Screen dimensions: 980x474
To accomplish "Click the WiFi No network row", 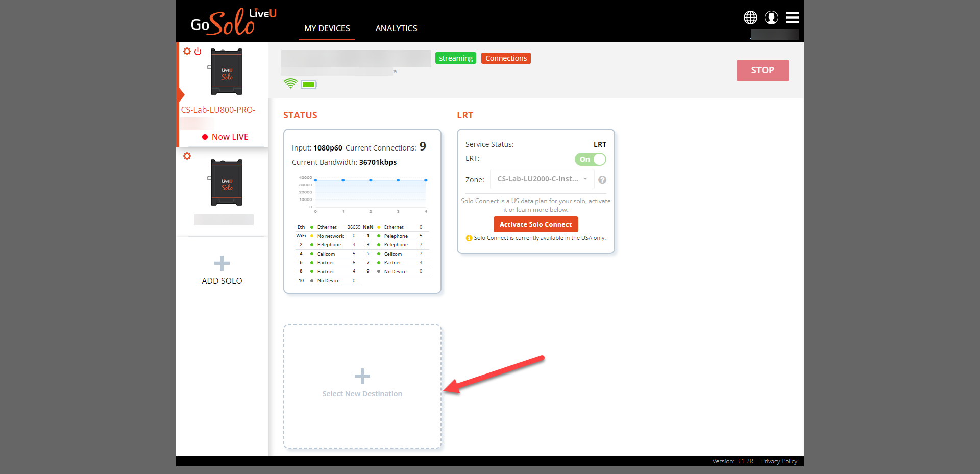I will (329, 236).
